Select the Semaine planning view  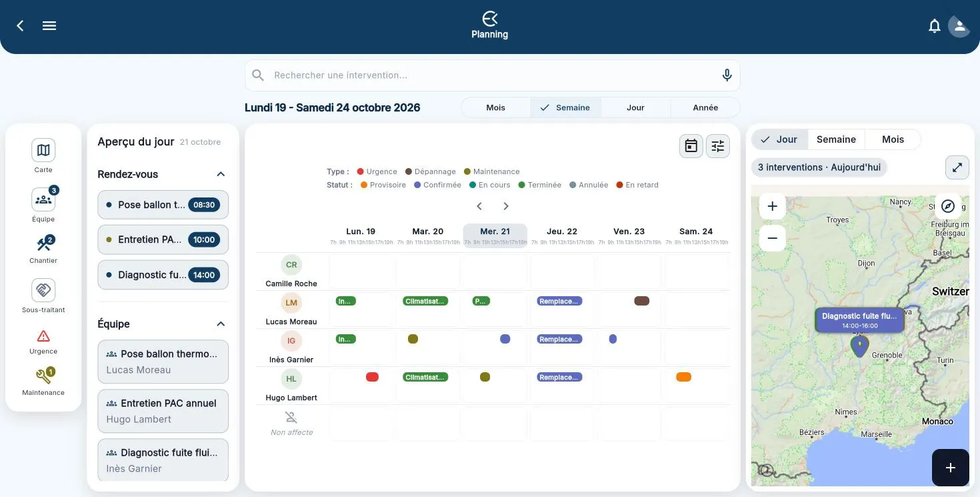pos(565,107)
